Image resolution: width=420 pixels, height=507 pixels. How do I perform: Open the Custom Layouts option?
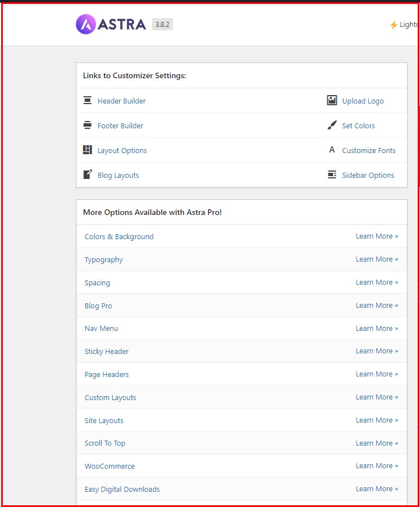110,398
